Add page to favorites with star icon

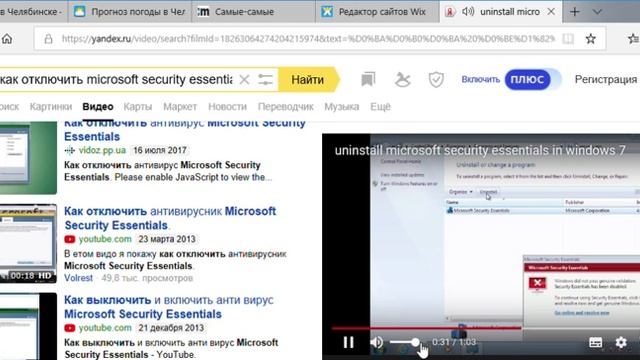click(590, 39)
